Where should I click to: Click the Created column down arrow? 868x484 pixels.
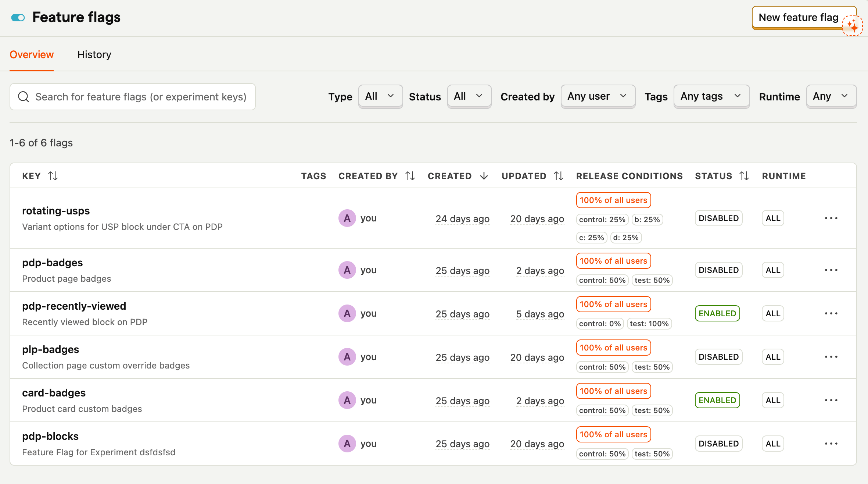pyautogui.click(x=484, y=176)
